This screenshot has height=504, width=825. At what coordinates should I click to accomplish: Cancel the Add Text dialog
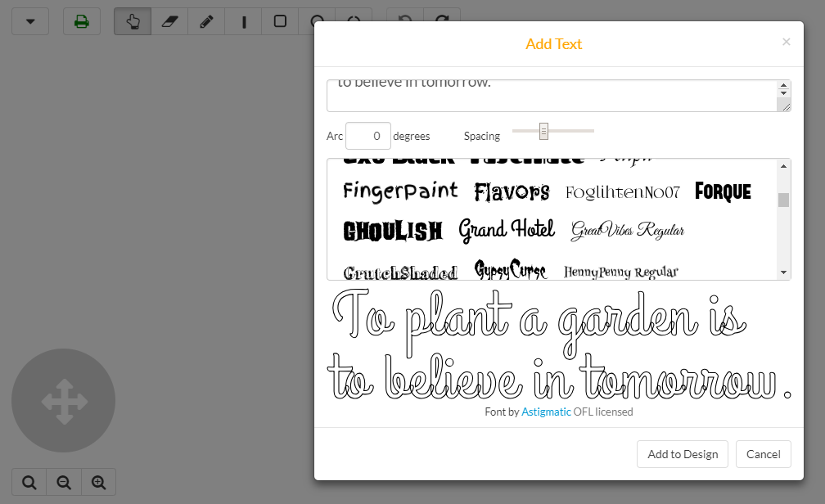(763, 454)
